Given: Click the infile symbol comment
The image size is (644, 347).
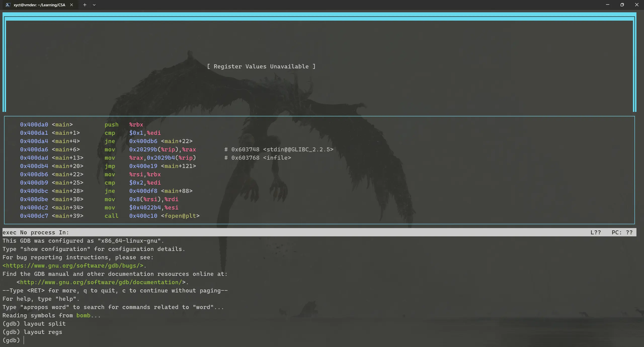Looking at the screenshot, I should tap(277, 158).
